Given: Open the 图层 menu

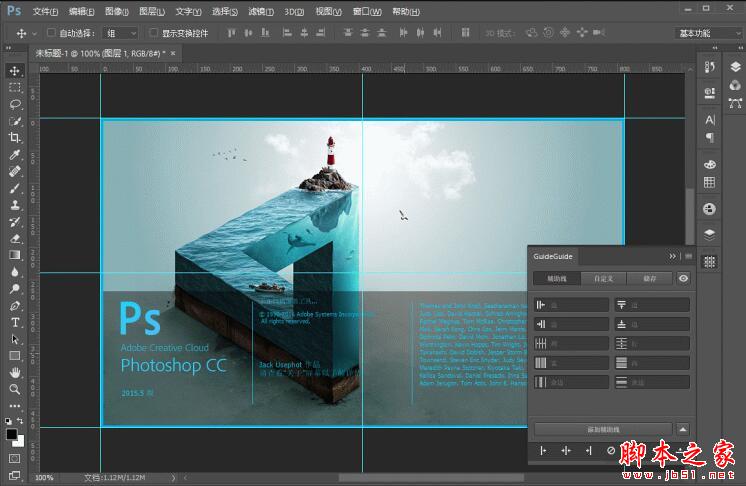Looking at the screenshot, I should (x=152, y=11).
